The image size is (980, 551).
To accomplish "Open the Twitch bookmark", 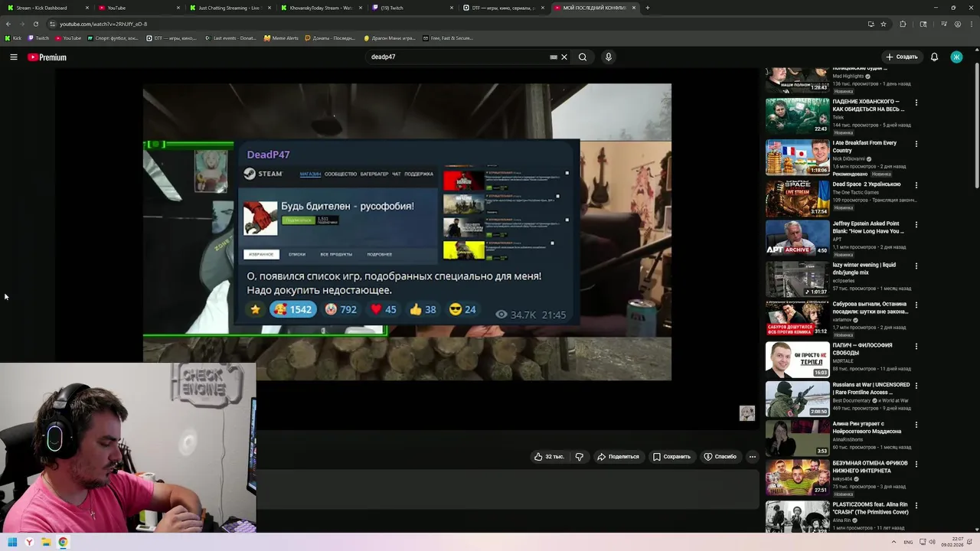I will (38, 37).
